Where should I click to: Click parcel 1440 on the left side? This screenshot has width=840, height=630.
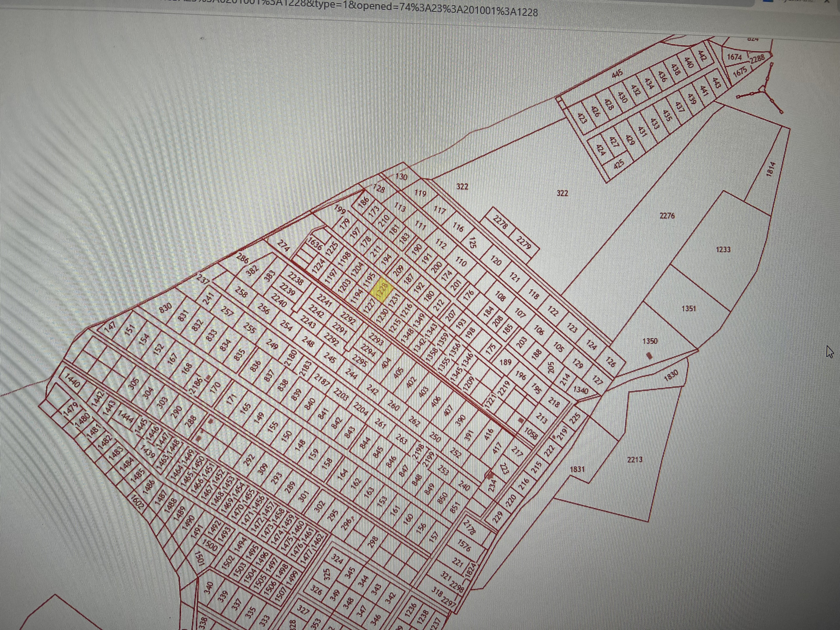[72, 381]
